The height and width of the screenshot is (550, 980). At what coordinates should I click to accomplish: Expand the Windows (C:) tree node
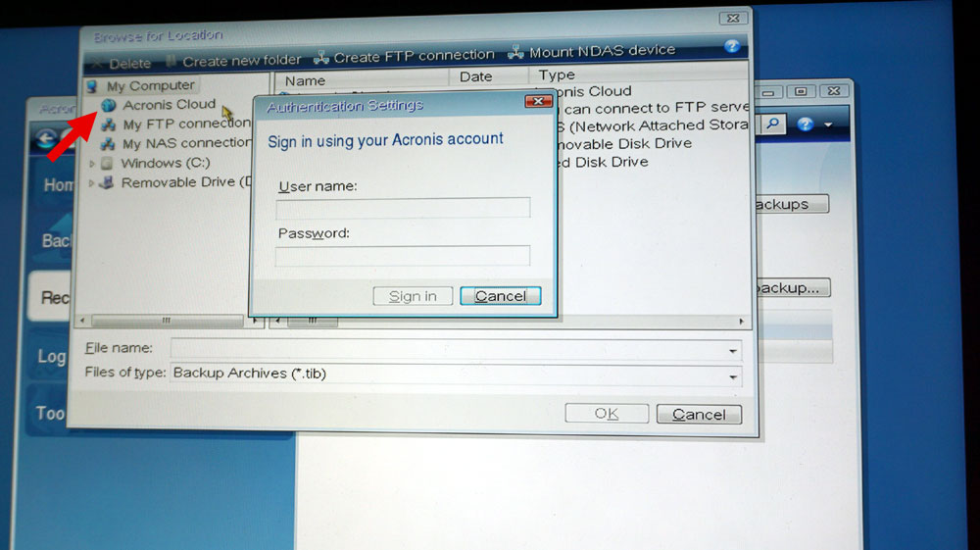tap(92, 164)
